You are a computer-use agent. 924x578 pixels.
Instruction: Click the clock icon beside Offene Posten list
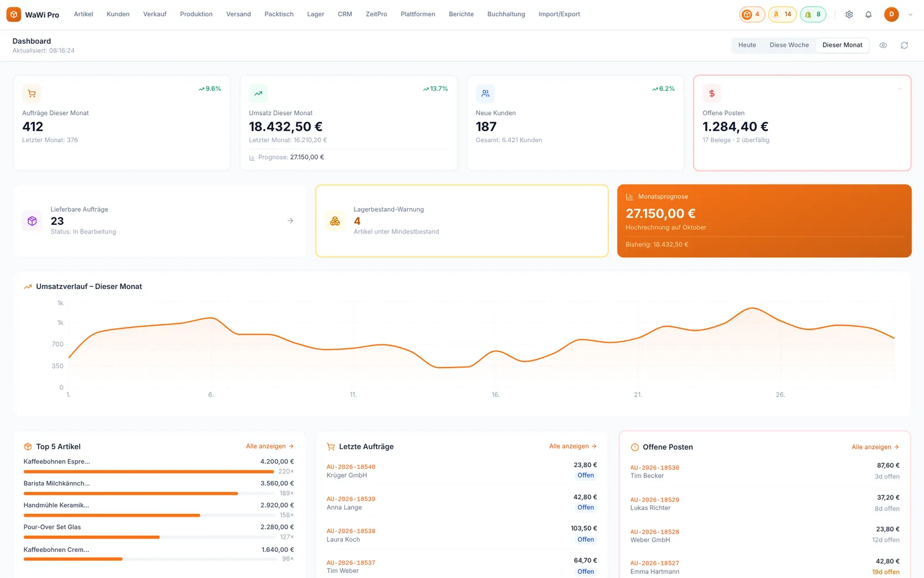(x=635, y=447)
